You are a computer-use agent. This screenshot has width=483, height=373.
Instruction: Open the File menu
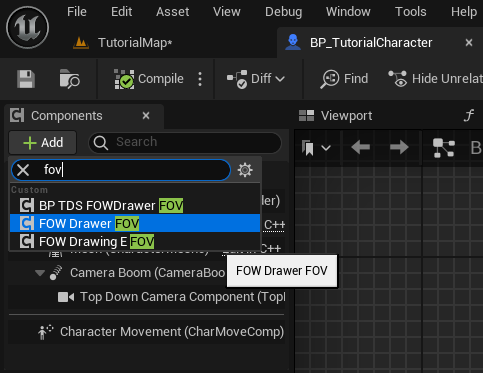(x=77, y=12)
